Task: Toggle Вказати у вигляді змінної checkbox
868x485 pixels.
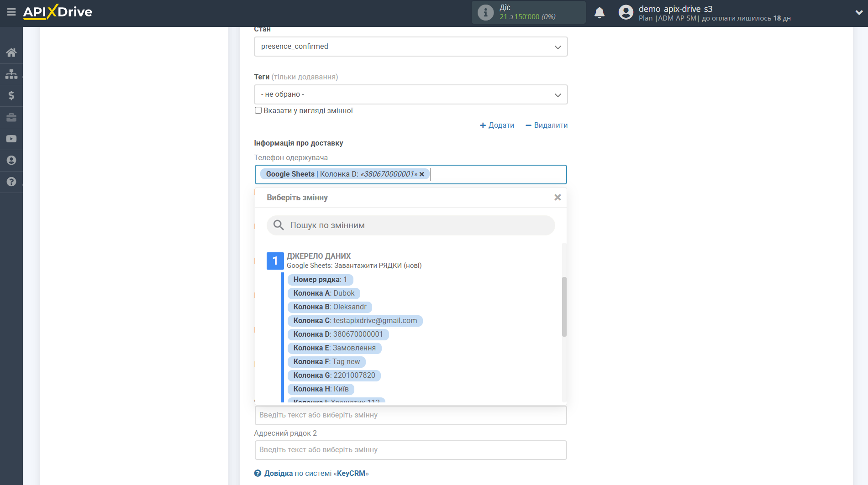Action: 258,110
